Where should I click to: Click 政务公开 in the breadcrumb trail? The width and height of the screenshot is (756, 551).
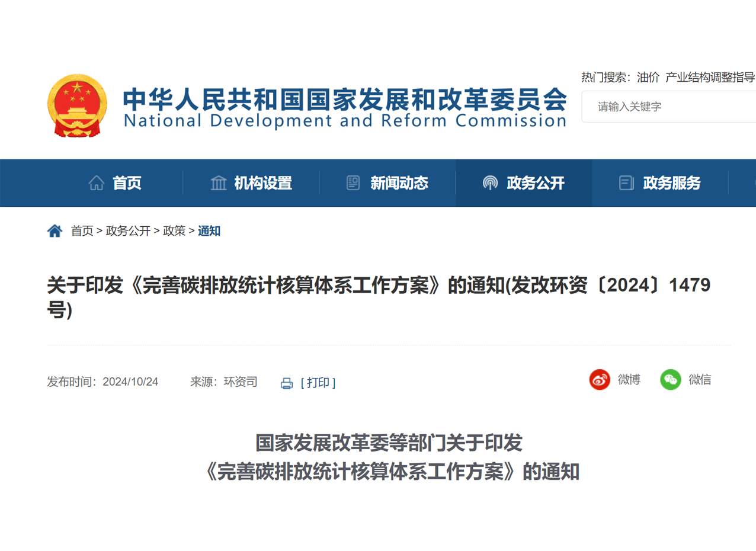(128, 231)
